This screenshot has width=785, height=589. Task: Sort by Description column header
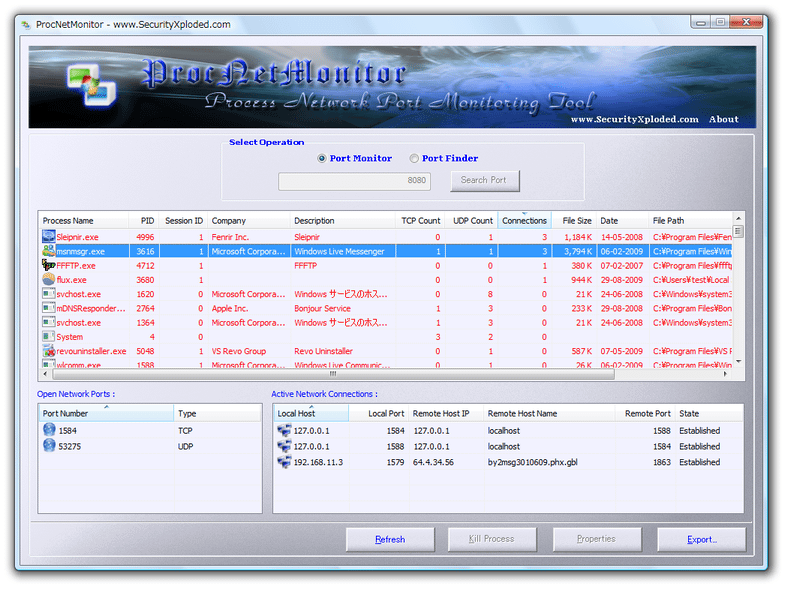[342, 220]
